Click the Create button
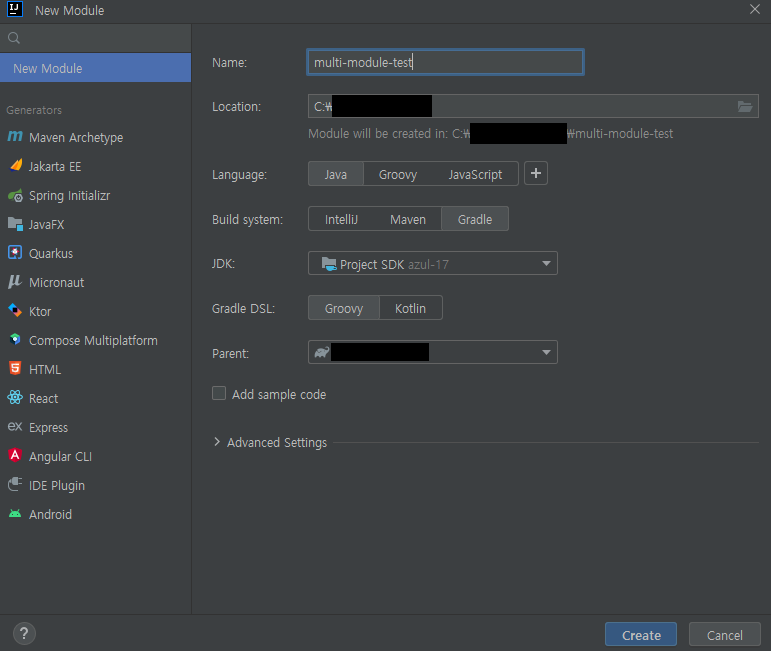Image resolution: width=771 pixels, height=651 pixels. (x=641, y=635)
